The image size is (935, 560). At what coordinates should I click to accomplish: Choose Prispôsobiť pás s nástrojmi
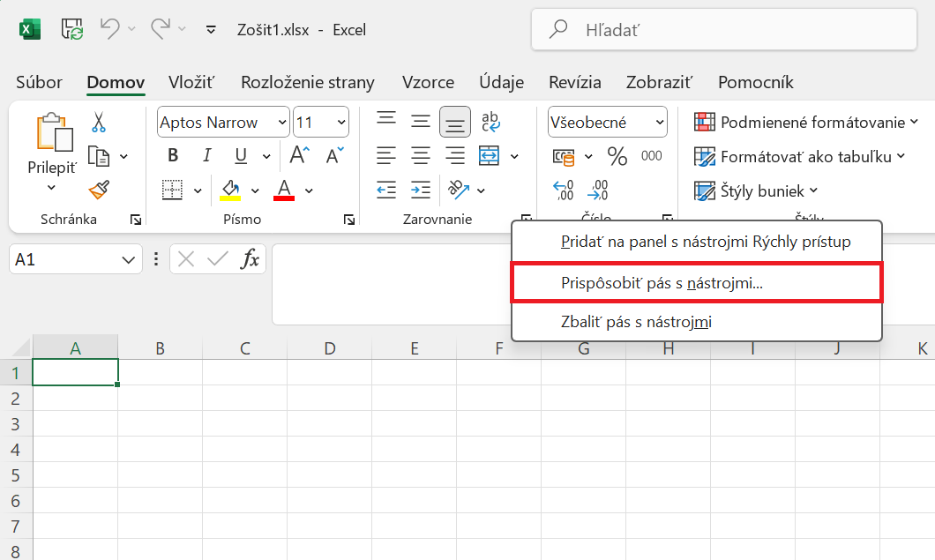[697, 283]
